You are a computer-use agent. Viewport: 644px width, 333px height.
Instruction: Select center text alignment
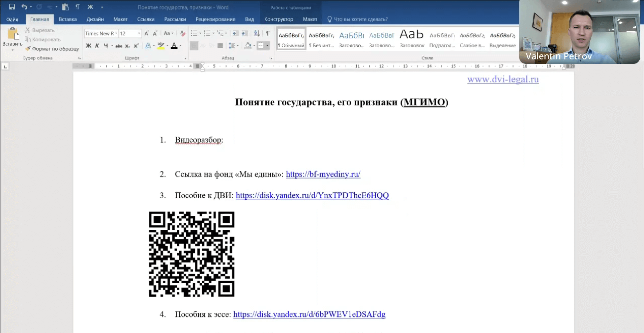click(x=203, y=45)
